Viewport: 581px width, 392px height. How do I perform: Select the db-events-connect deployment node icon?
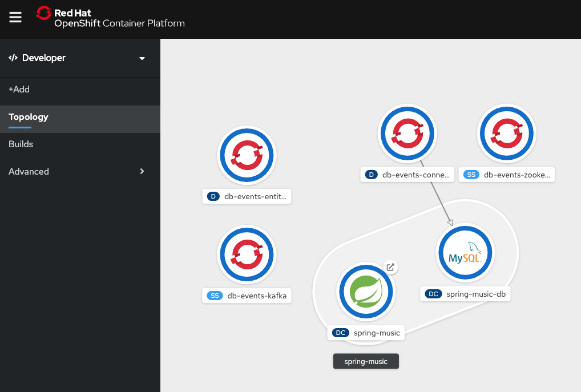[408, 133]
